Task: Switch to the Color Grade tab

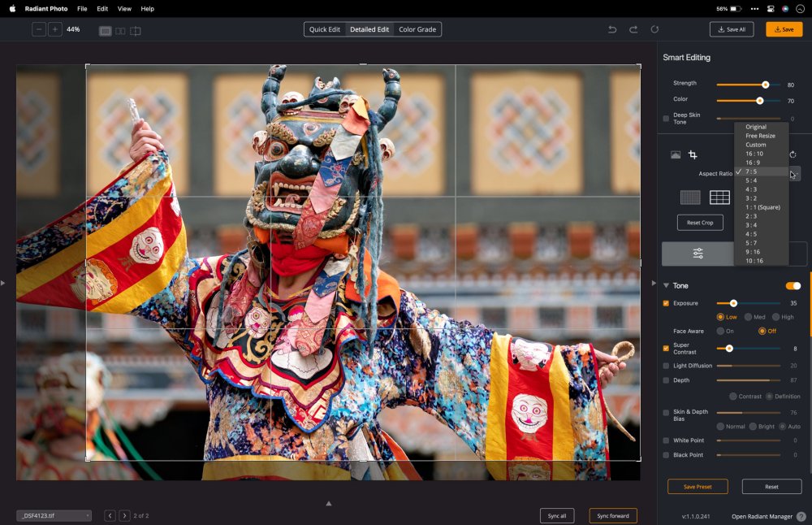Action: [417, 29]
